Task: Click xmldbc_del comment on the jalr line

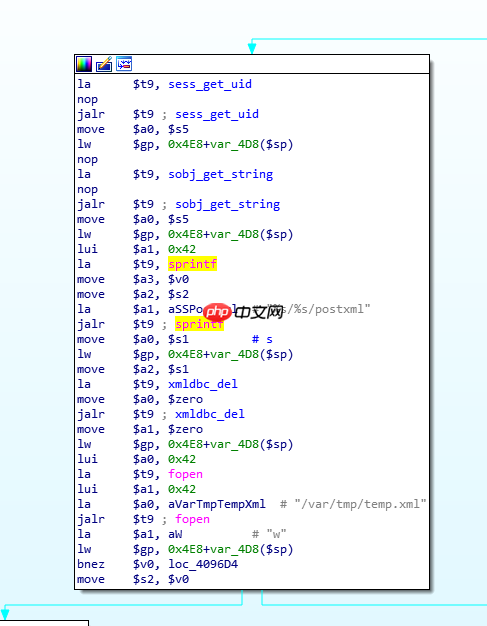Action: [x=210, y=414]
